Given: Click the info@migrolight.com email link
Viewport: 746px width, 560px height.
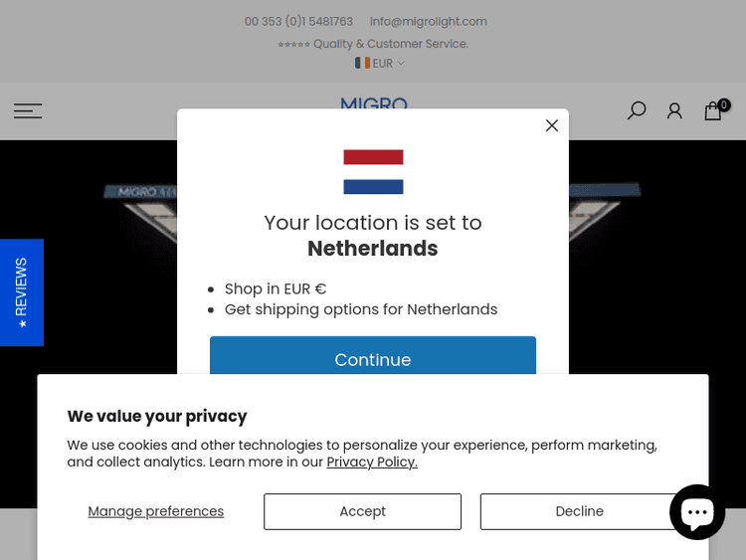Looking at the screenshot, I should tap(429, 21).
